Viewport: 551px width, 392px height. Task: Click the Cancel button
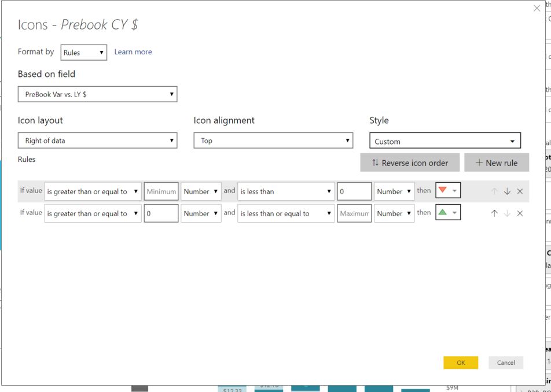pos(506,363)
